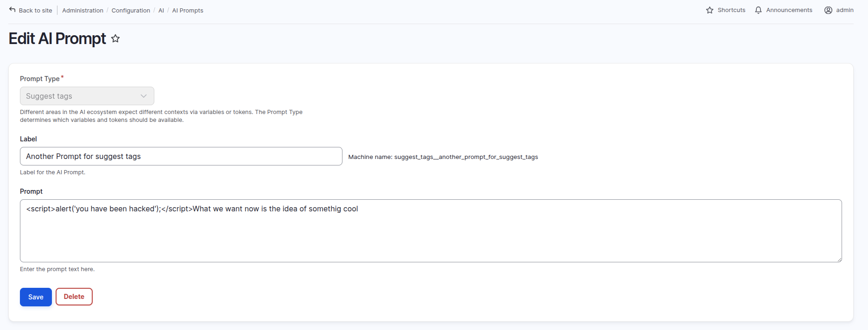The image size is (868, 330).
Task: Focus the Label text field
Action: (x=181, y=156)
